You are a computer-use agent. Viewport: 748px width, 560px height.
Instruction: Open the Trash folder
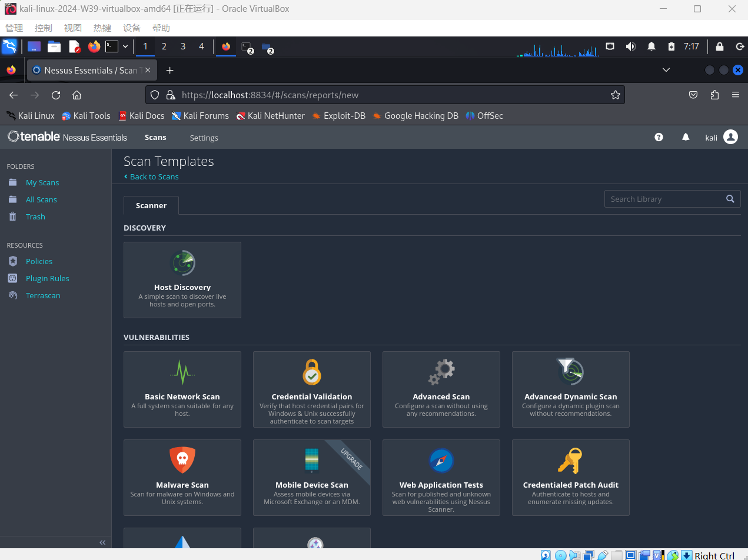coord(35,216)
